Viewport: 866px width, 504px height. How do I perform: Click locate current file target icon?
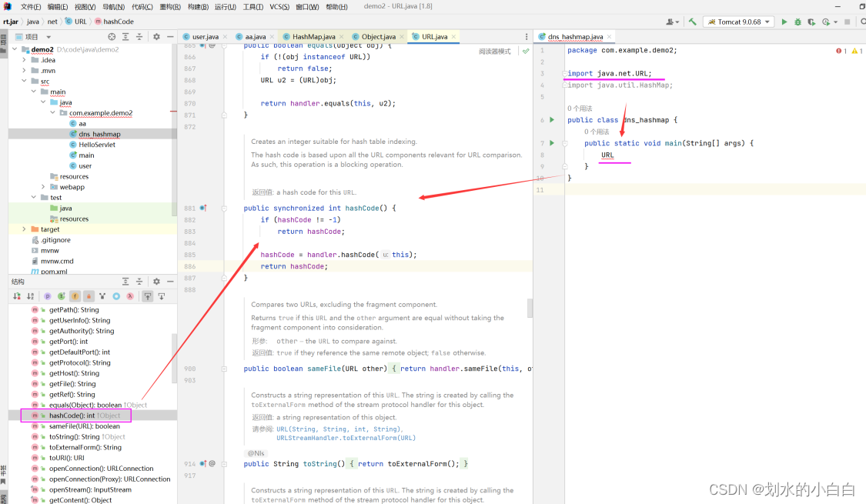tap(112, 36)
